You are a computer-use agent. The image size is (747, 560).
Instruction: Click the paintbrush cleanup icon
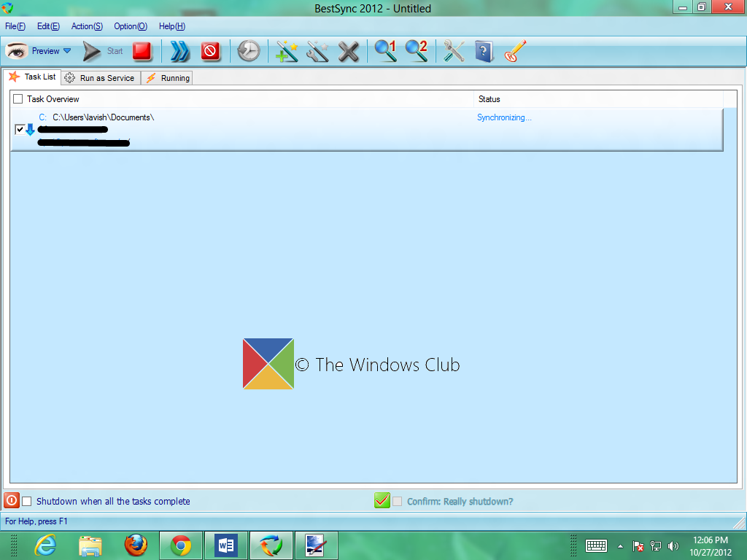point(515,52)
